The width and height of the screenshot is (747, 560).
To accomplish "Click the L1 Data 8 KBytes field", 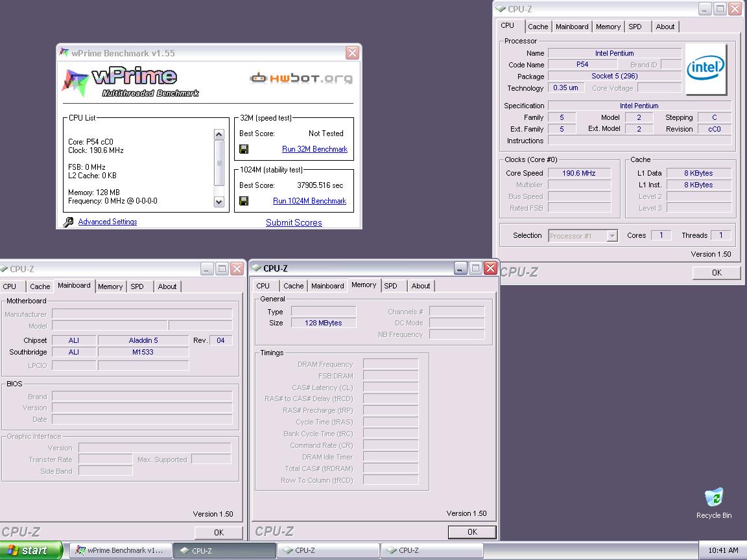I will click(698, 173).
